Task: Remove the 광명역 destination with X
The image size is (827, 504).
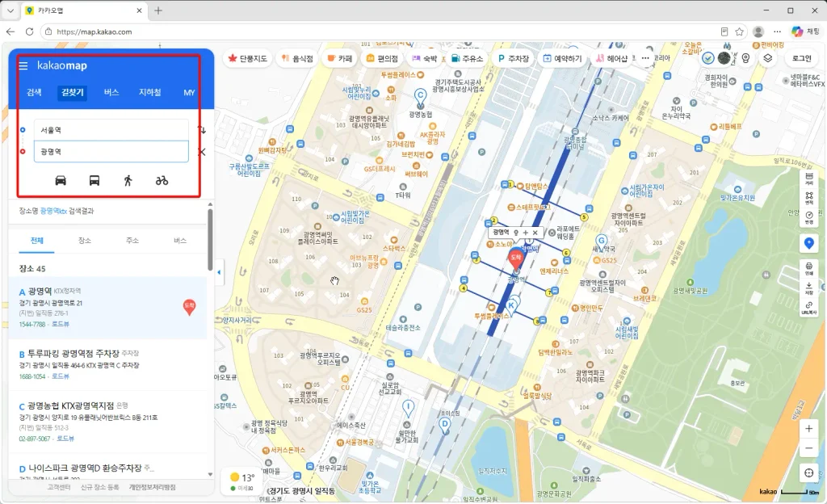Action: [x=201, y=152]
